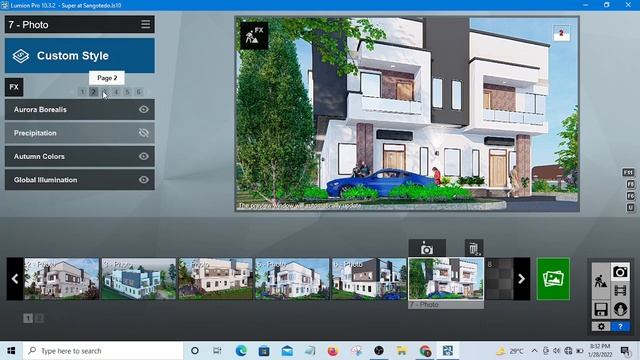The image size is (640, 360).
Task: Open the 29°C weather widget
Action: tap(510, 351)
